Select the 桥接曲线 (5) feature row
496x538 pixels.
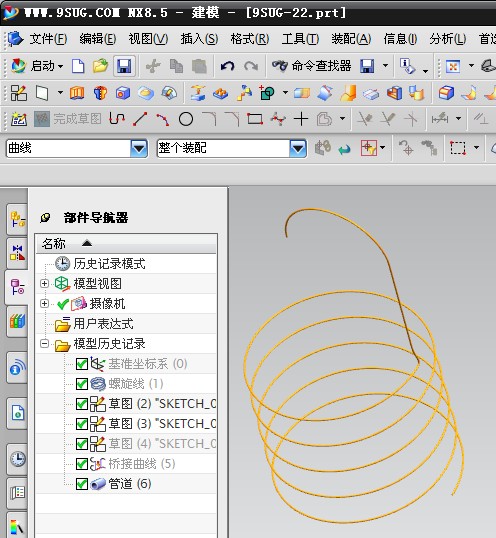click(126, 464)
